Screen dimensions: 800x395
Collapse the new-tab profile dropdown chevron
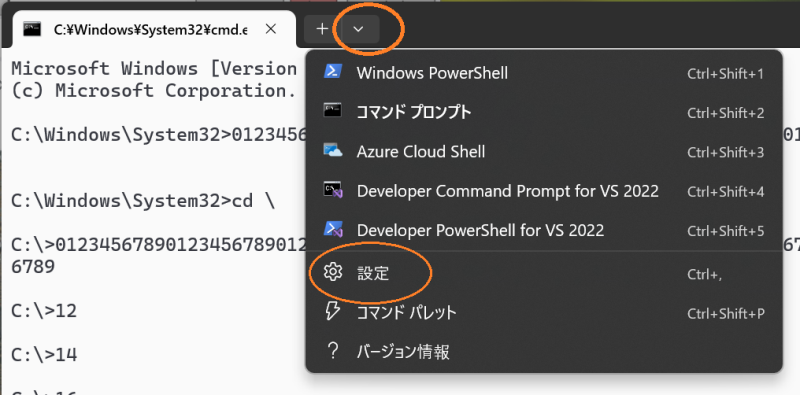358,29
